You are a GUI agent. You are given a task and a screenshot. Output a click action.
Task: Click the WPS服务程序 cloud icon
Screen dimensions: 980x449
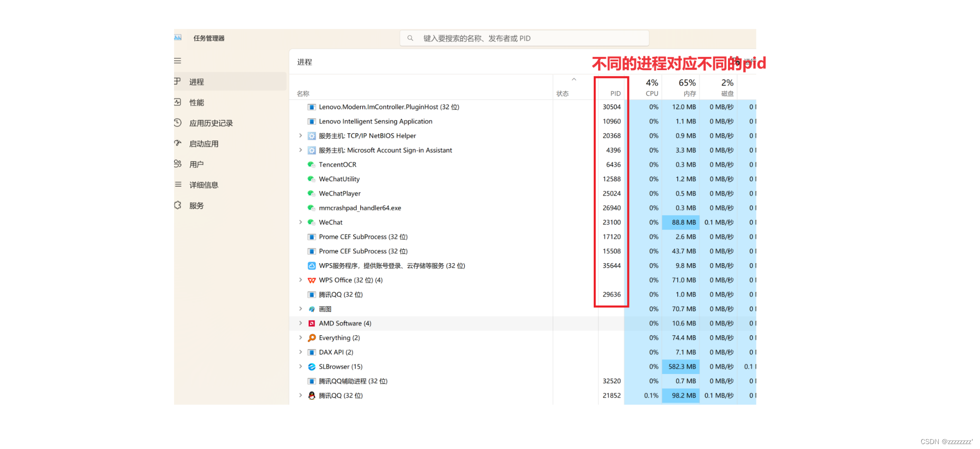coord(311,266)
